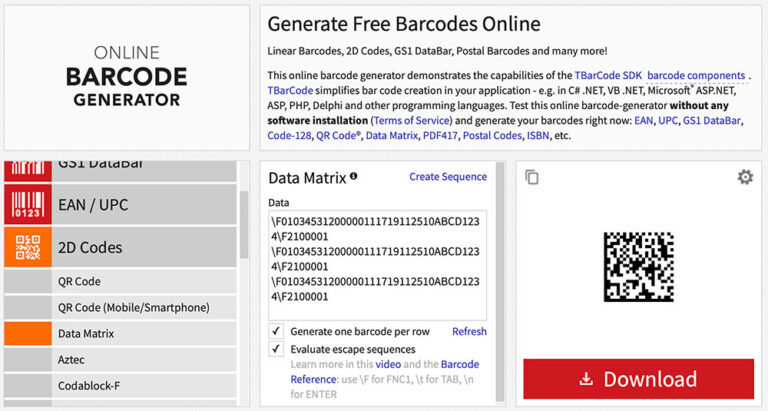This screenshot has height=411, width=768.
Task: Click the Online Barcode Generator logo
Action: tap(125, 76)
